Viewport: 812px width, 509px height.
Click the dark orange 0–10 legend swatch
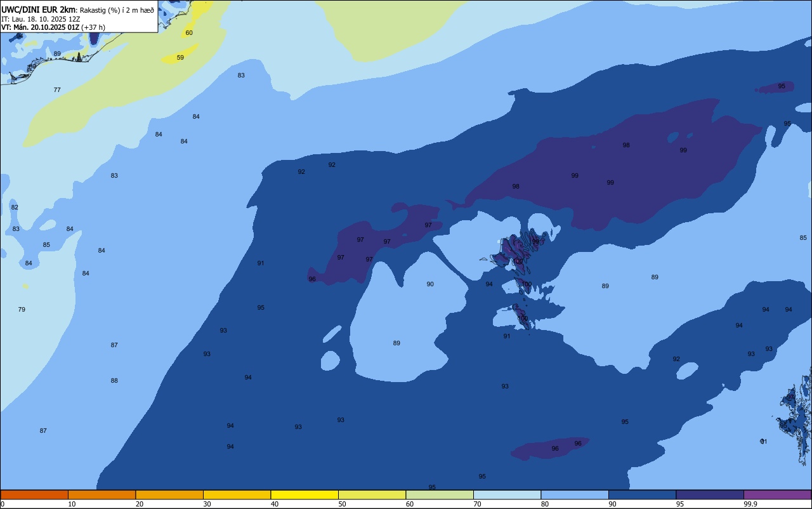point(34,494)
